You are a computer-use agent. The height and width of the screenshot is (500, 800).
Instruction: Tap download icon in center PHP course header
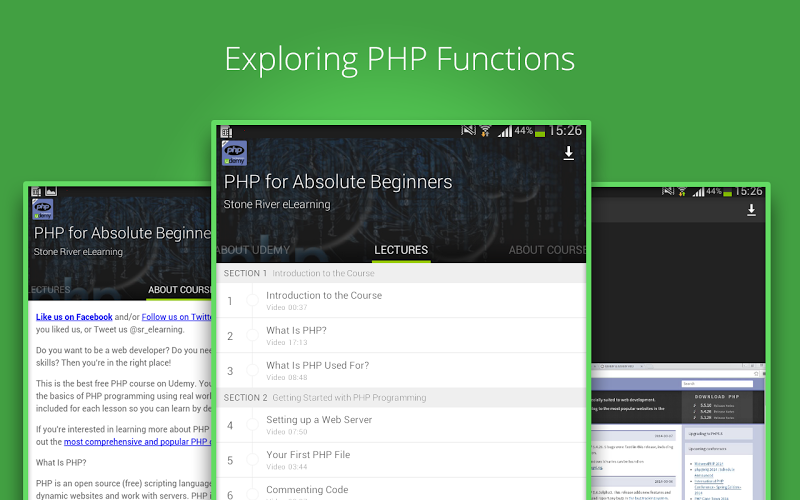pos(568,153)
